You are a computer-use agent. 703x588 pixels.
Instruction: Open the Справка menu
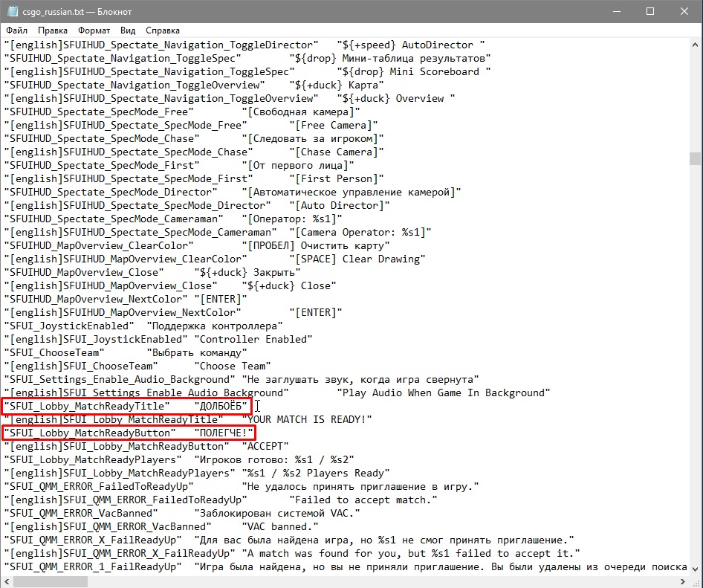[x=162, y=30]
